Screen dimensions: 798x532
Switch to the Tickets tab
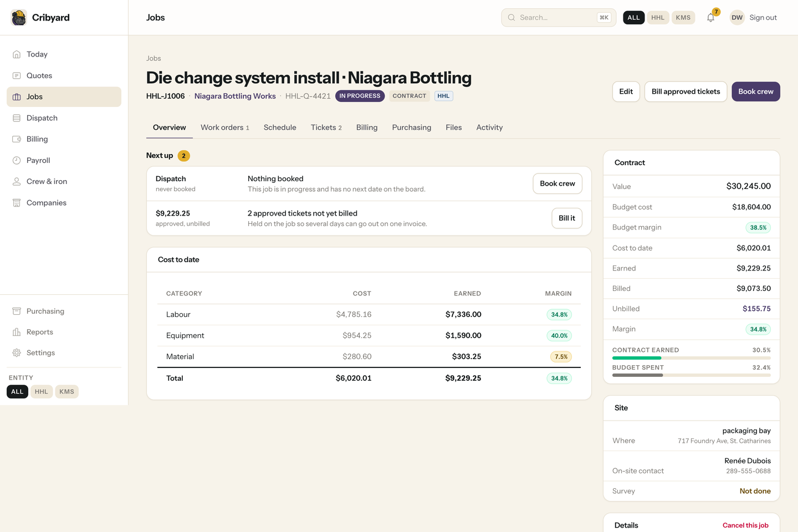click(326, 127)
